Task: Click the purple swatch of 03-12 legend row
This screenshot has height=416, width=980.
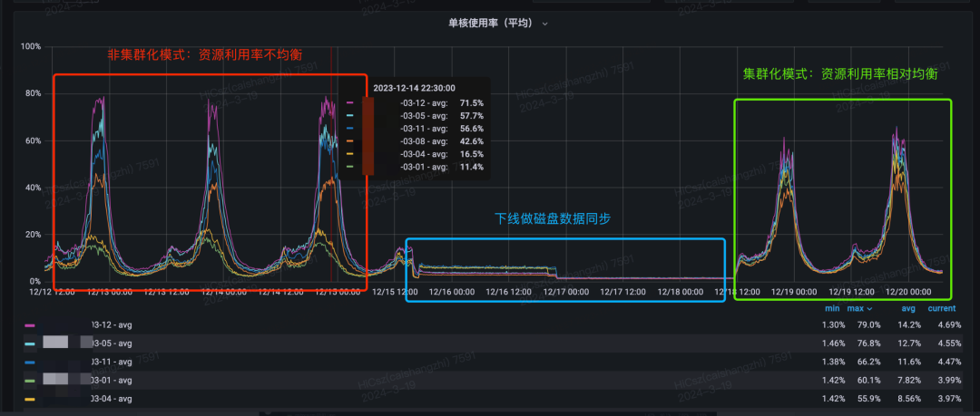Action: pyautogui.click(x=29, y=325)
